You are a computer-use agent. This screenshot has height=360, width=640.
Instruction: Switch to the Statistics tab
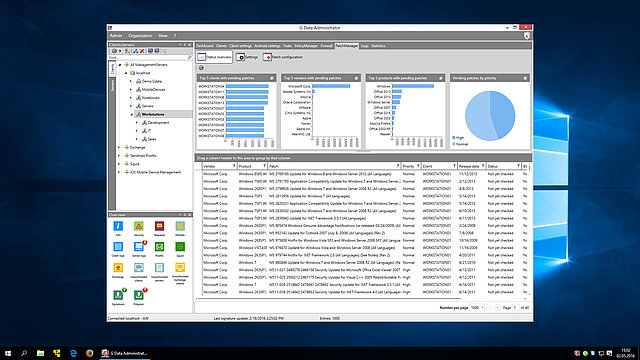[x=378, y=46]
